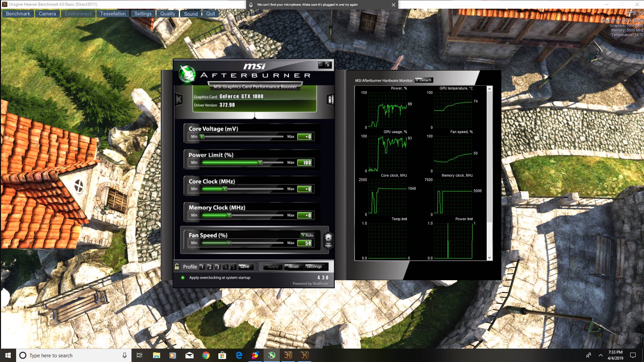Screen dimensions: 644x362
Task: Toggle Auto fan speed mode
Action: click(307, 235)
